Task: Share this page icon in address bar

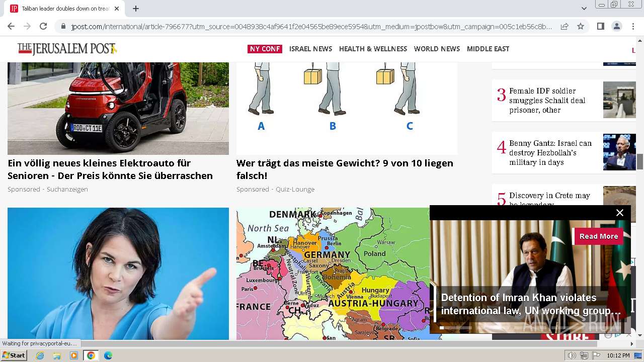Action: pyautogui.click(x=565, y=26)
